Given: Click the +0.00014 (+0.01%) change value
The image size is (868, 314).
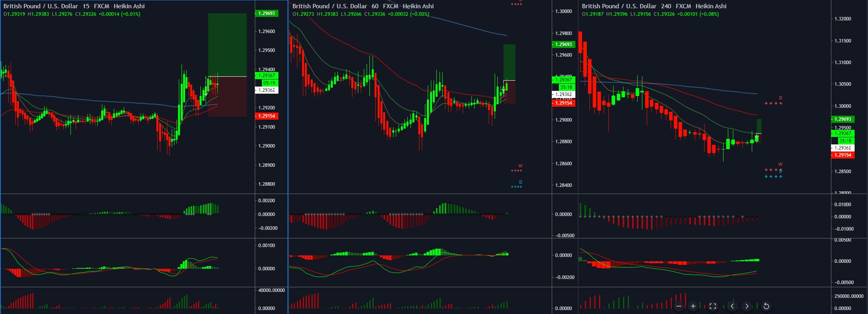Looking at the screenshot, I should click(x=119, y=14).
